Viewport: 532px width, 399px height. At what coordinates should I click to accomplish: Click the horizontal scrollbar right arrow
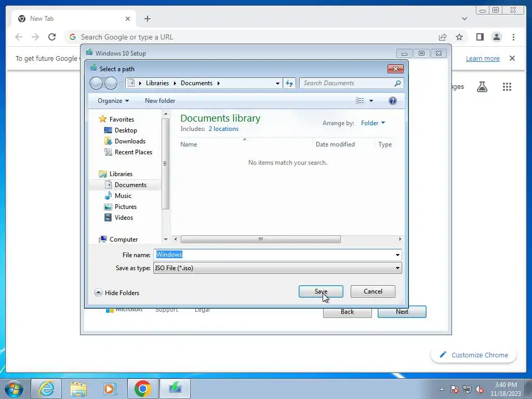[x=401, y=239]
